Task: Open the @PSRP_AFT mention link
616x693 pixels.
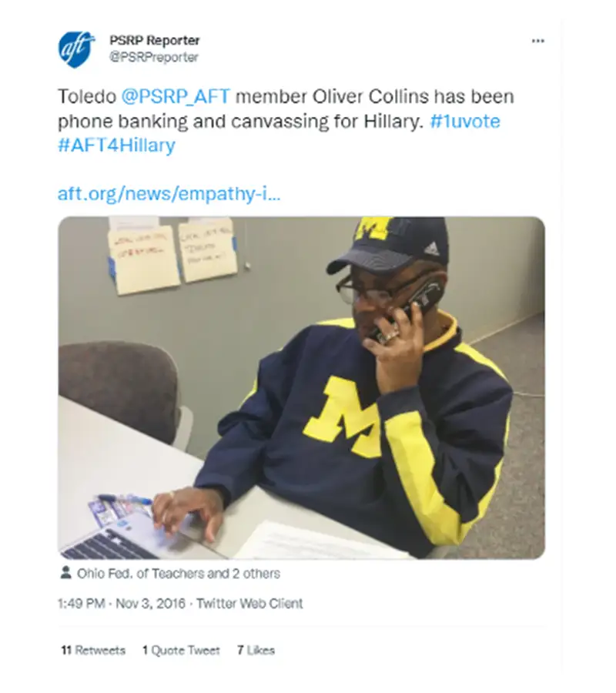Action: (176, 97)
